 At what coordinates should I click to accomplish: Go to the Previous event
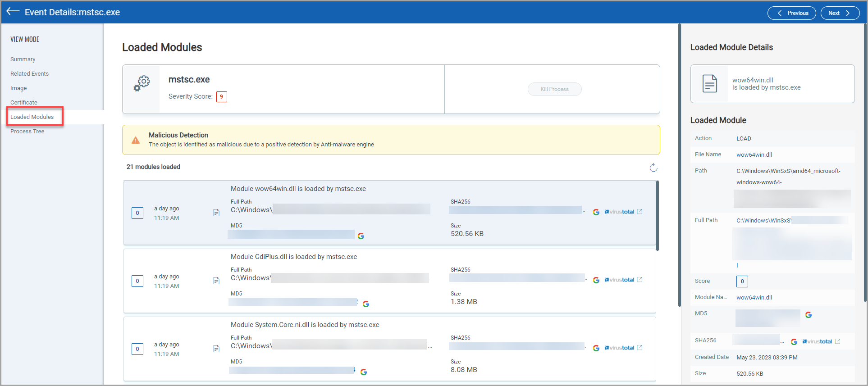click(x=792, y=13)
